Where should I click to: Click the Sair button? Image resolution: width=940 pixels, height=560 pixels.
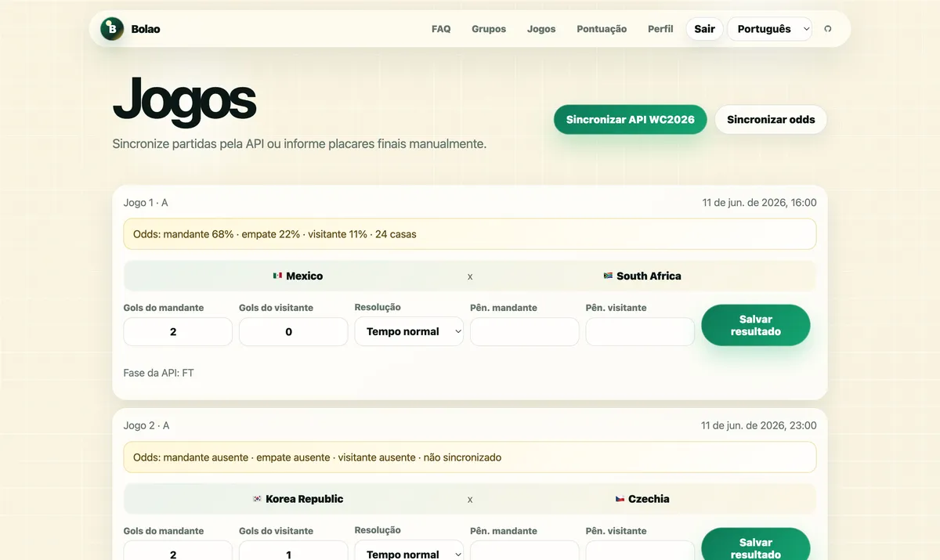click(704, 29)
